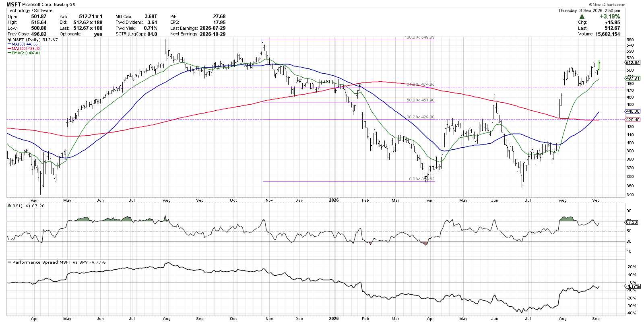Click the 429.40 MA tag on right axis
The image size is (644, 322).
tap(633, 120)
